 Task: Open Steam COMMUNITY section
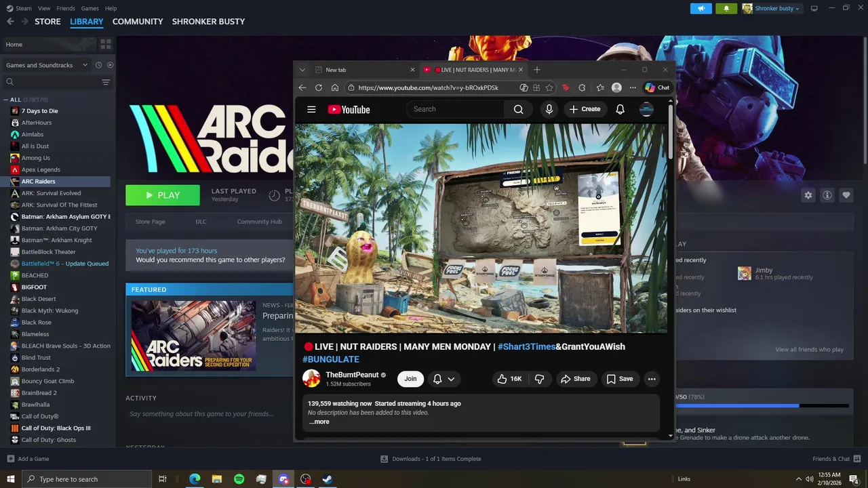138,22
